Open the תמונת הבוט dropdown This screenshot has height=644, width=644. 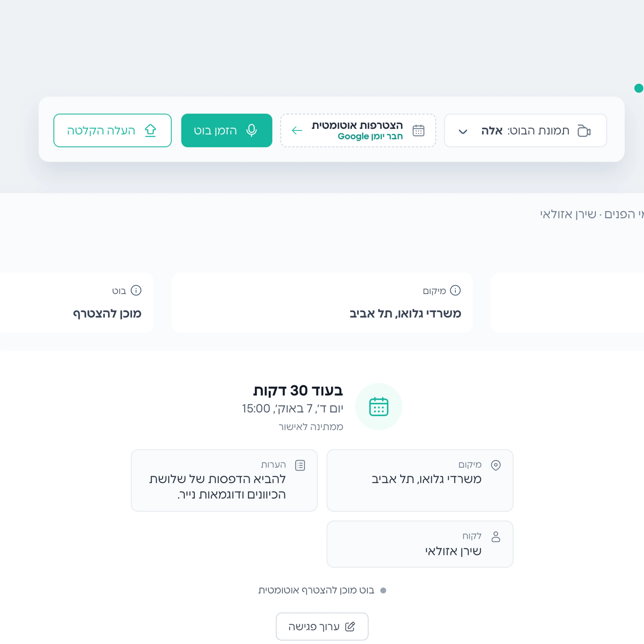525,130
